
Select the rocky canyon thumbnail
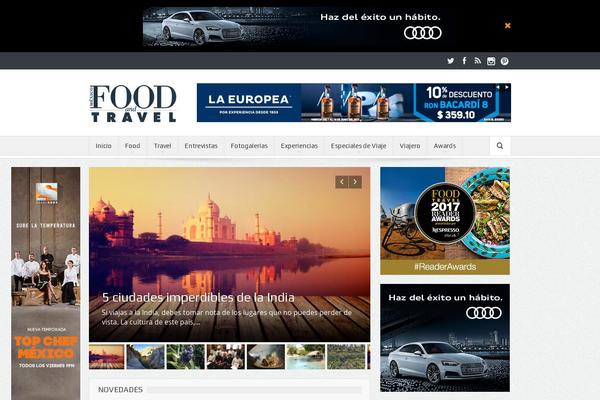point(145,357)
